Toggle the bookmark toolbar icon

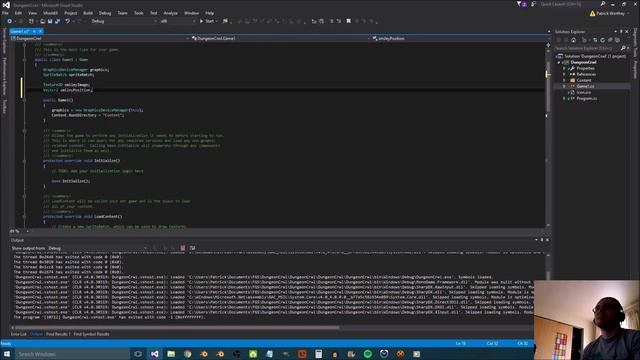click(349, 21)
